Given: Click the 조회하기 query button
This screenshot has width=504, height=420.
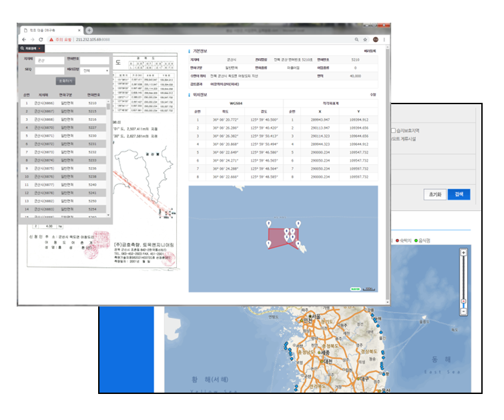Looking at the screenshot, I should coord(65,81).
